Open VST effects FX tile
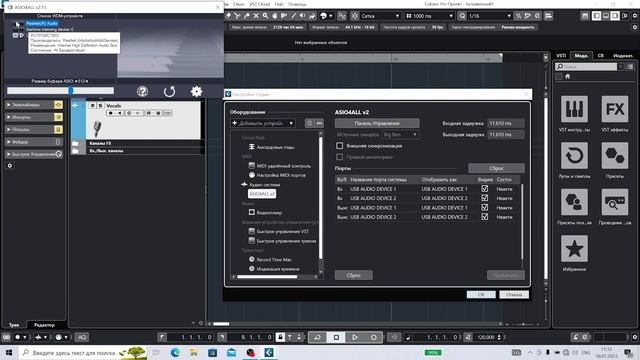Screen dimensions: 640x360 click(615, 109)
